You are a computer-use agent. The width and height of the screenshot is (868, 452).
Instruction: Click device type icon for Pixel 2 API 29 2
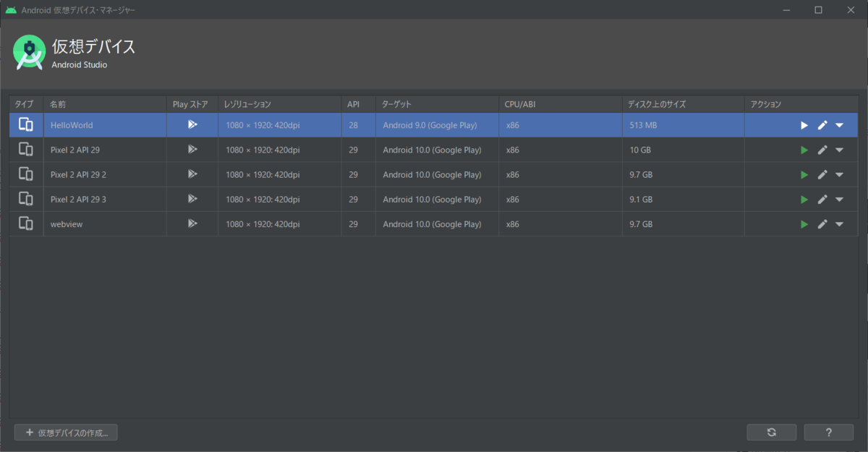[26, 174]
